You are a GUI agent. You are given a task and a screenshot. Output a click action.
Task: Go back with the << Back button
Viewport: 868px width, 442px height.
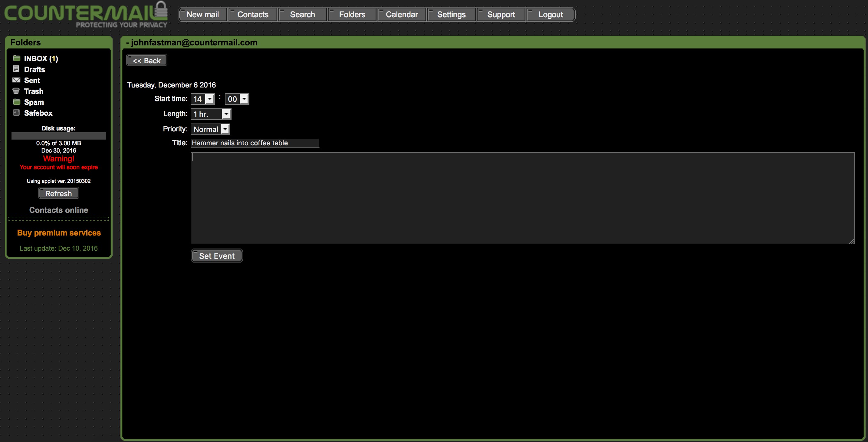tap(146, 60)
